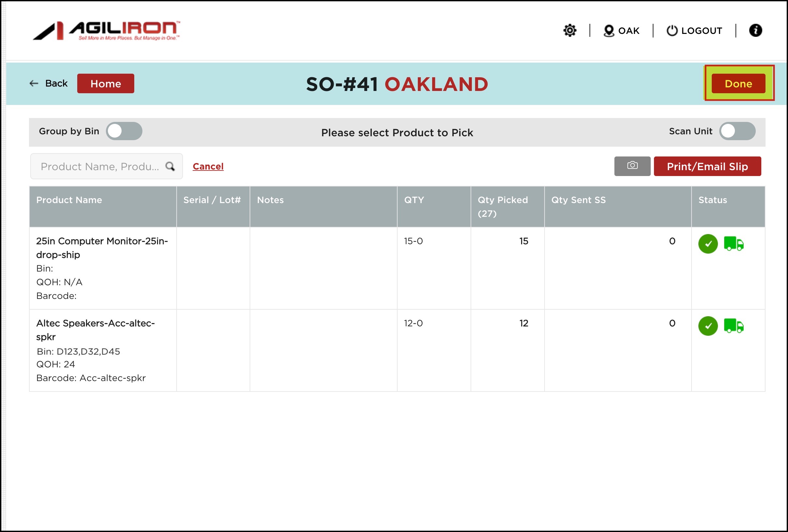Click green truck icon for Altec Speakers

coord(733,326)
